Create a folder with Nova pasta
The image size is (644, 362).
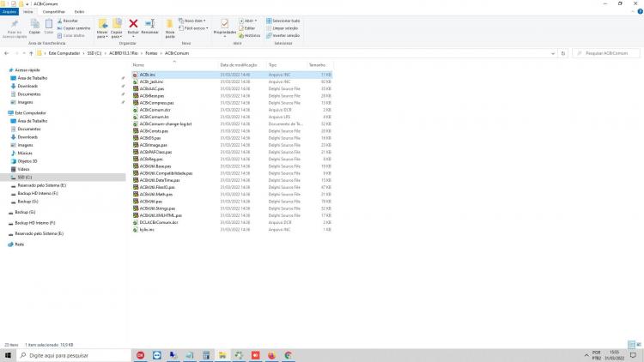(x=170, y=28)
